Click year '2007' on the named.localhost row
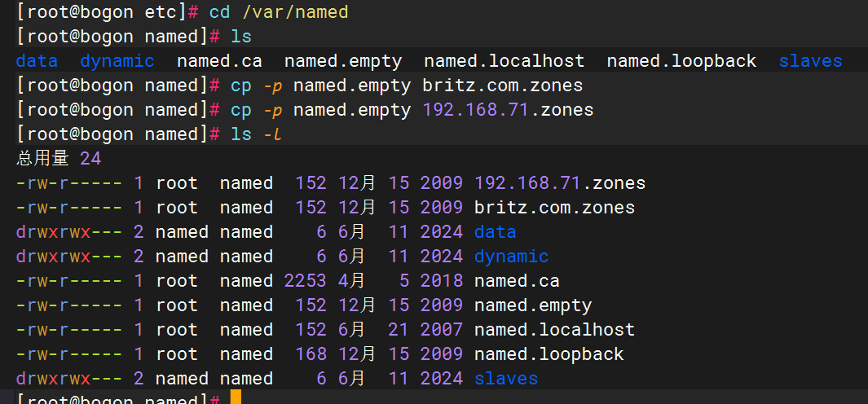868x404 pixels. [x=441, y=330]
